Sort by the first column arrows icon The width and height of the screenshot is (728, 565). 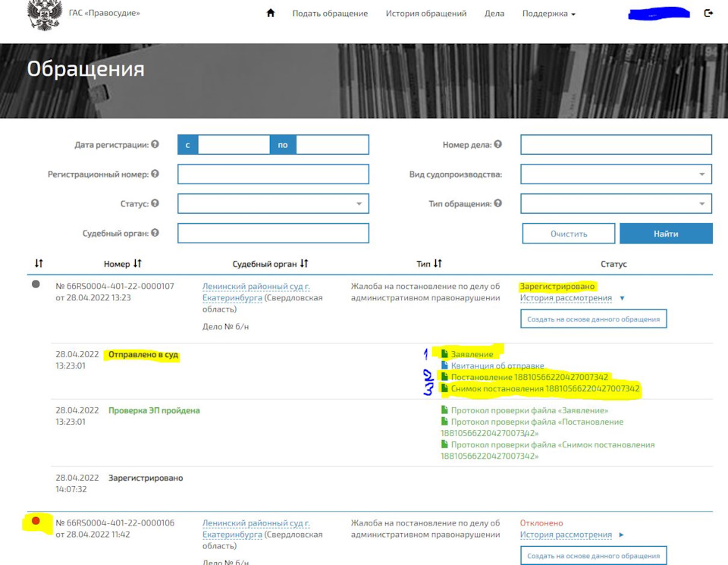(39, 263)
